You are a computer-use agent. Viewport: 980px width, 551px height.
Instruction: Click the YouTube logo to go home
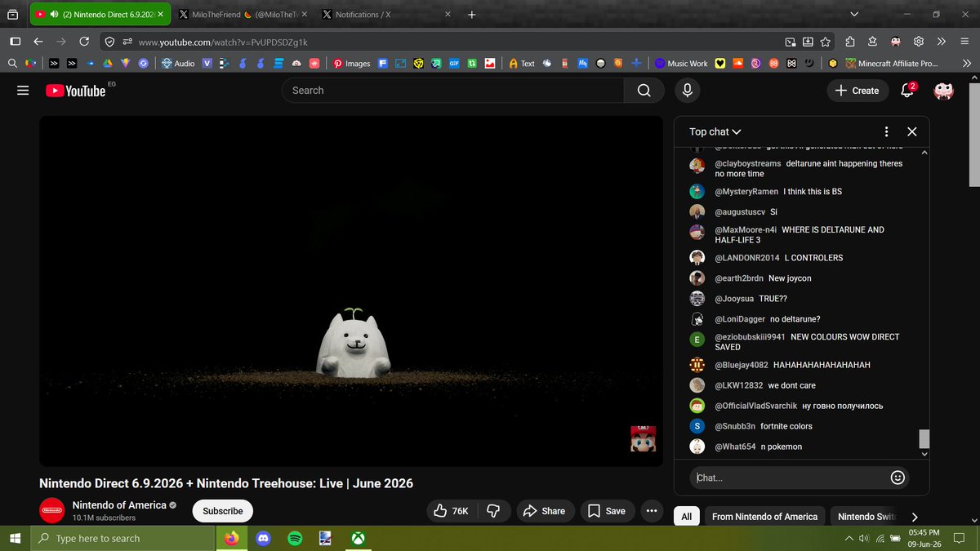76,91
